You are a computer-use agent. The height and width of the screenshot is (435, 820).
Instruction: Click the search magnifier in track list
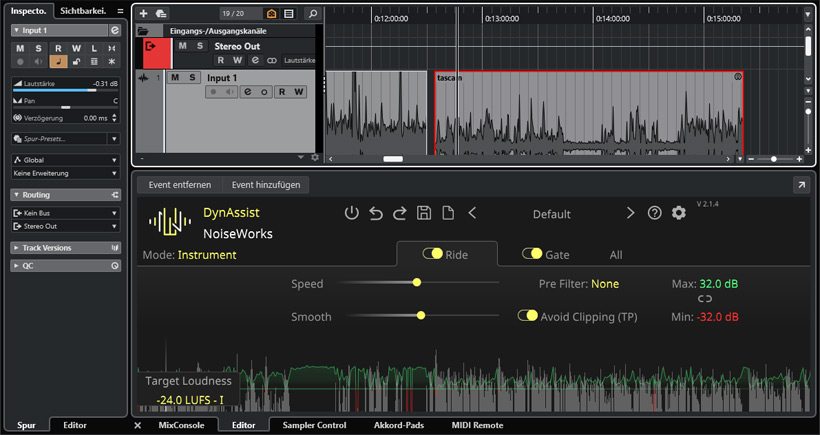click(313, 14)
